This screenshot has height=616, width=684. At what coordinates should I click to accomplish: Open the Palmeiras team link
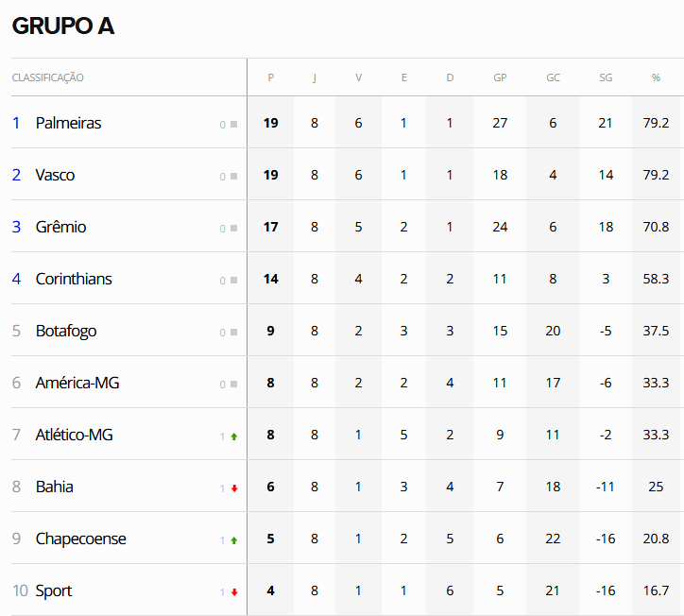(68, 123)
